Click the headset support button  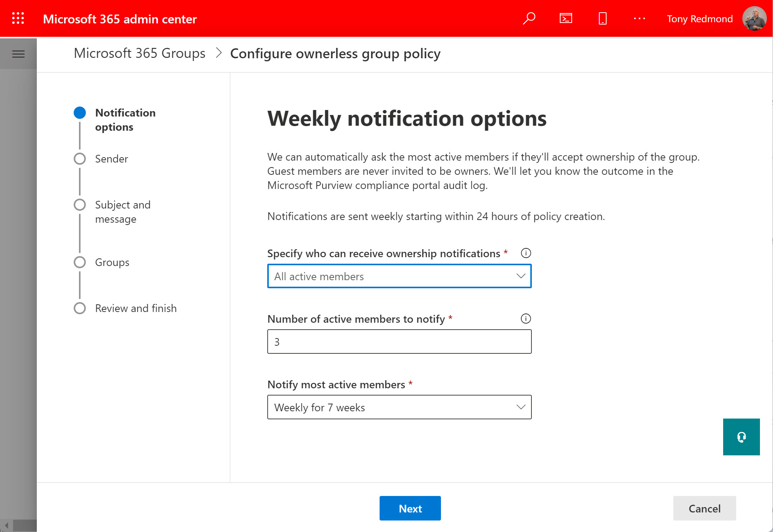(x=741, y=437)
